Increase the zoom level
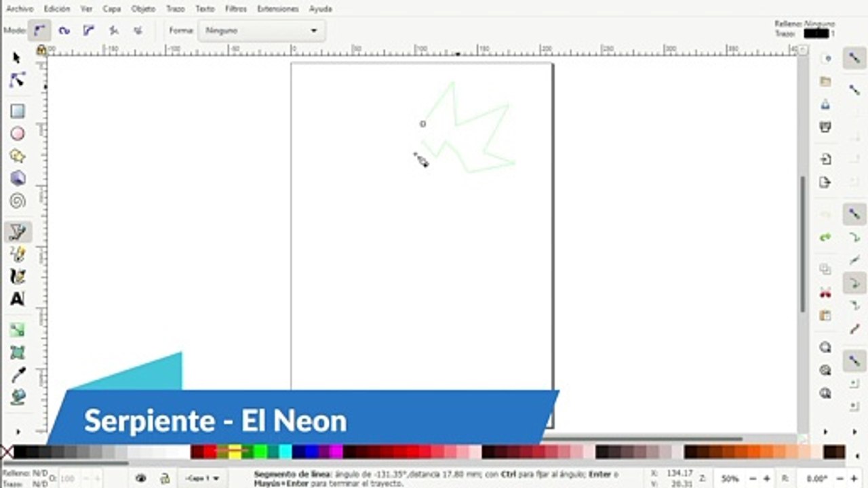Screen dimensions: 868x488 [x=766, y=479]
